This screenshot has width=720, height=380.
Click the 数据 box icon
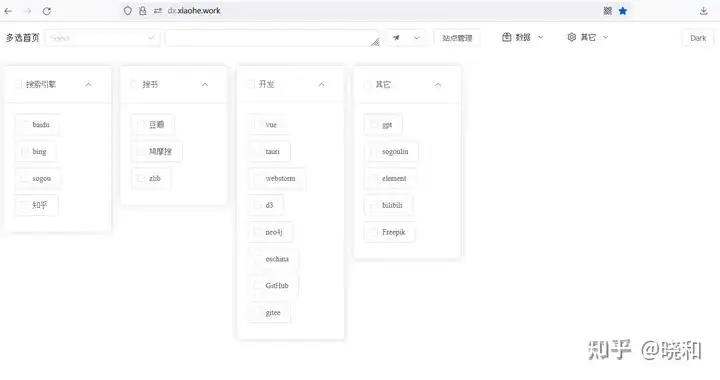(506, 37)
